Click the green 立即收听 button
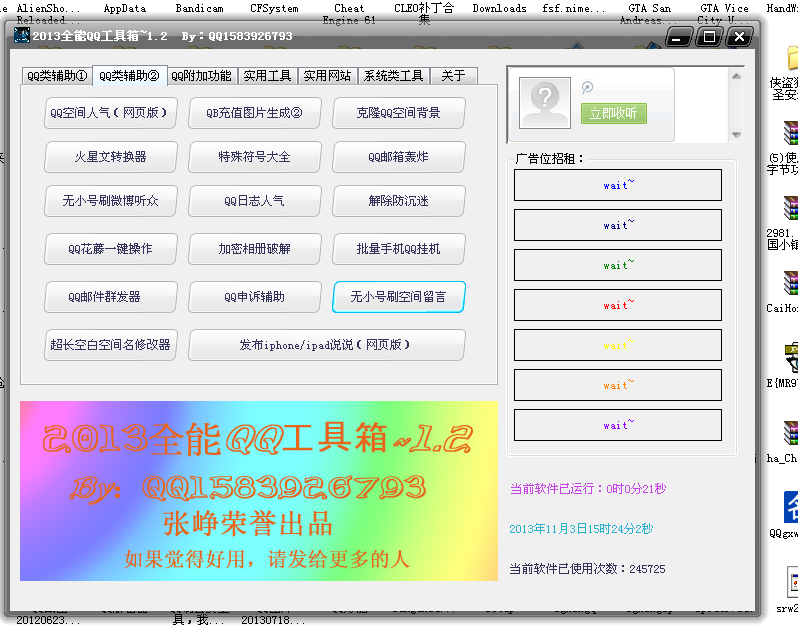 (613, 113)
